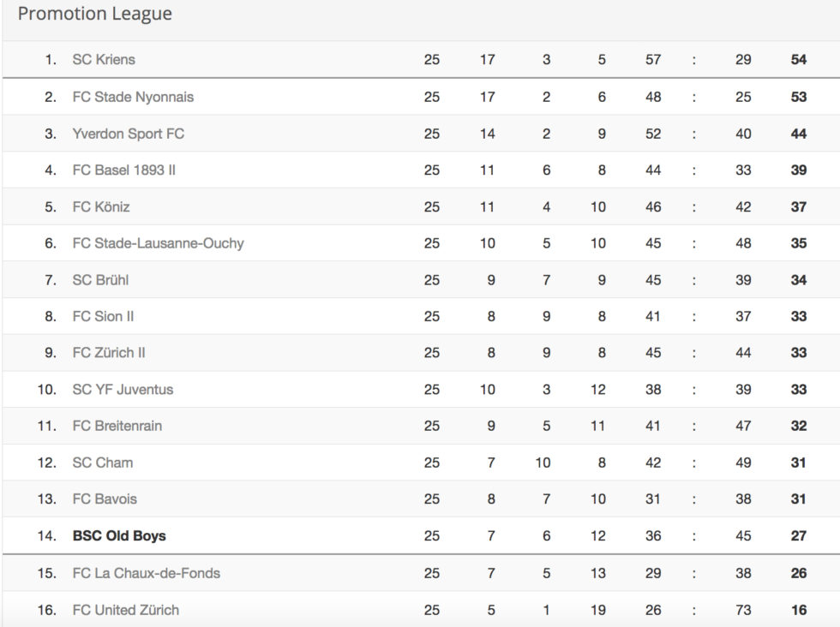Select FC United Zürich's 16 points cell
The image size is (840, 627).
[798, 610]
